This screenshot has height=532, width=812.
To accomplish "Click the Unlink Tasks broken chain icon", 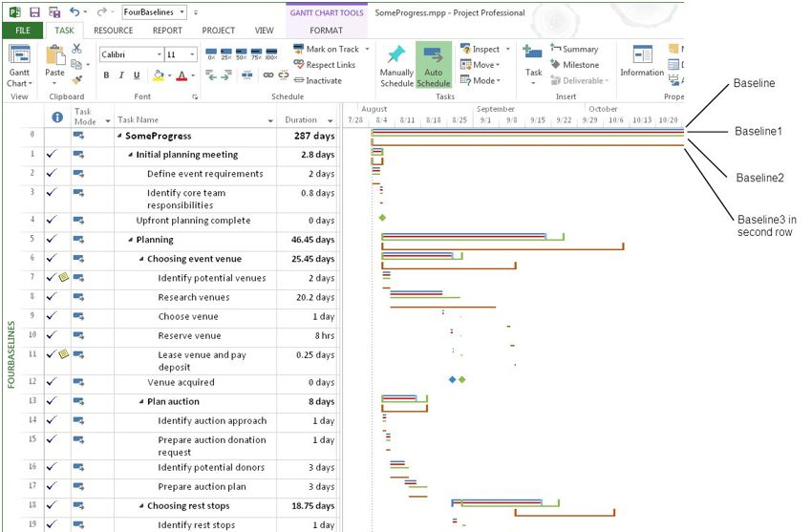I will [x=284, y=75].
